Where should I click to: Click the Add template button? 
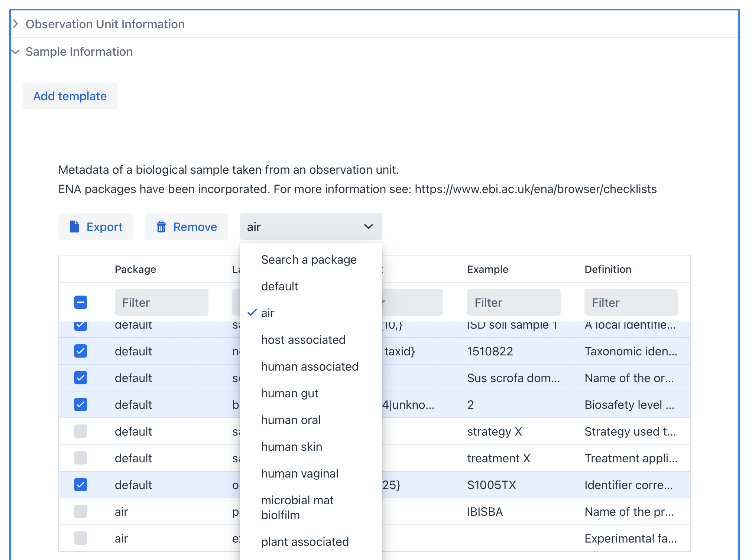tap(70, 96)
